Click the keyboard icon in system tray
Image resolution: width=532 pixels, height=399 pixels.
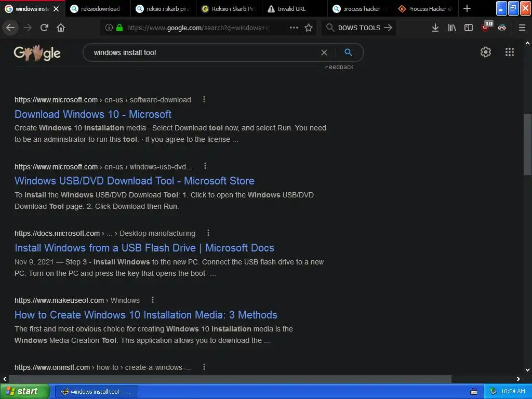pyautogui.click(x=474, y=392)
